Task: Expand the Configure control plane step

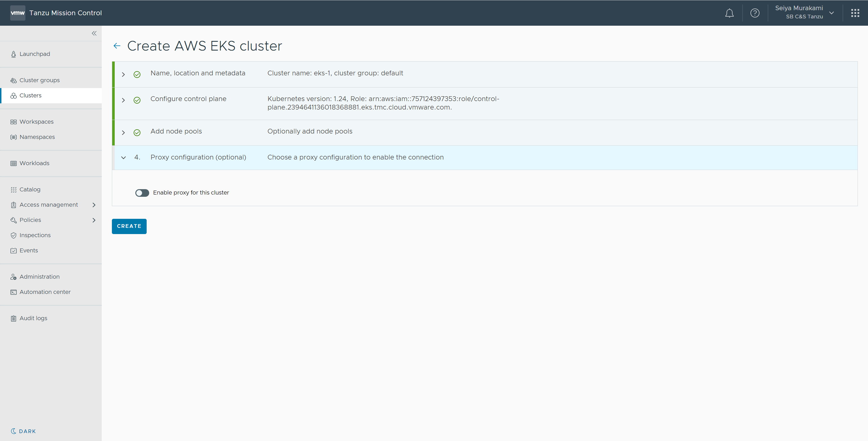Action: click(x=123, y=100)
